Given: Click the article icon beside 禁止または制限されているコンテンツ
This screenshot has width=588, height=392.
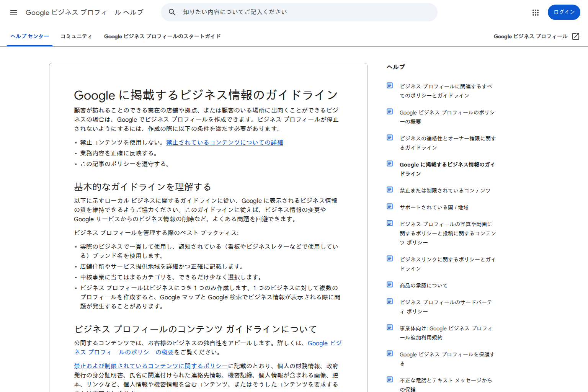Looking at the screenshot, I should (x=390, y=189).
